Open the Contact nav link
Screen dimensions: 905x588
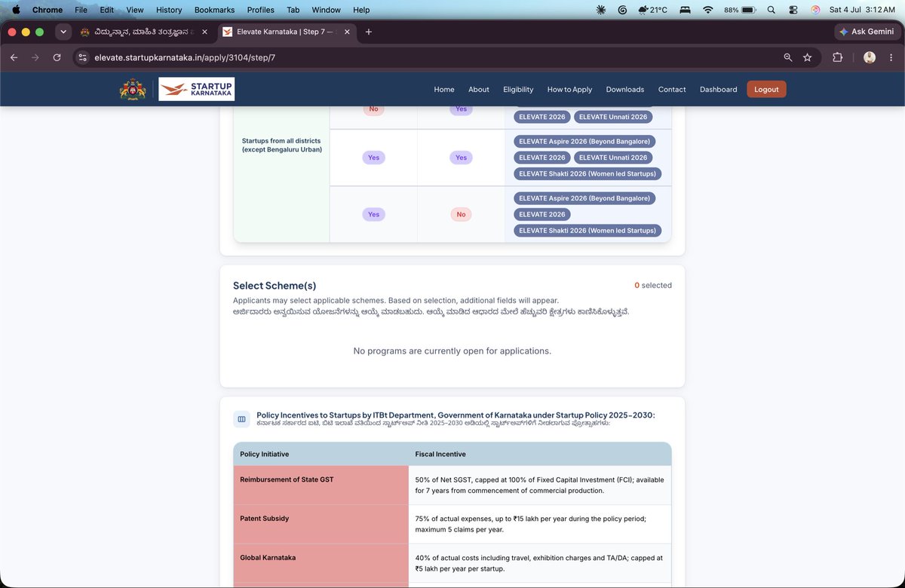[672, 89]
